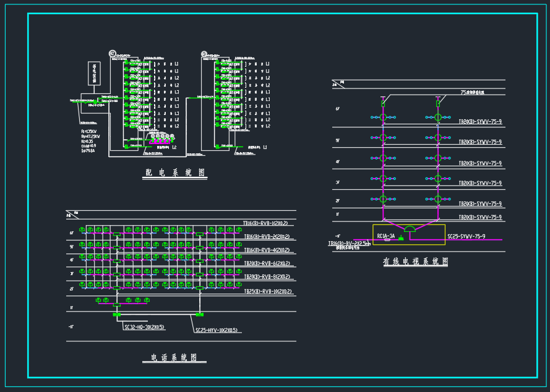This screenshot has height=392, width=550.
Task: Click the SC25-SYWV-75-9 annotation
Action: (466, 236)
